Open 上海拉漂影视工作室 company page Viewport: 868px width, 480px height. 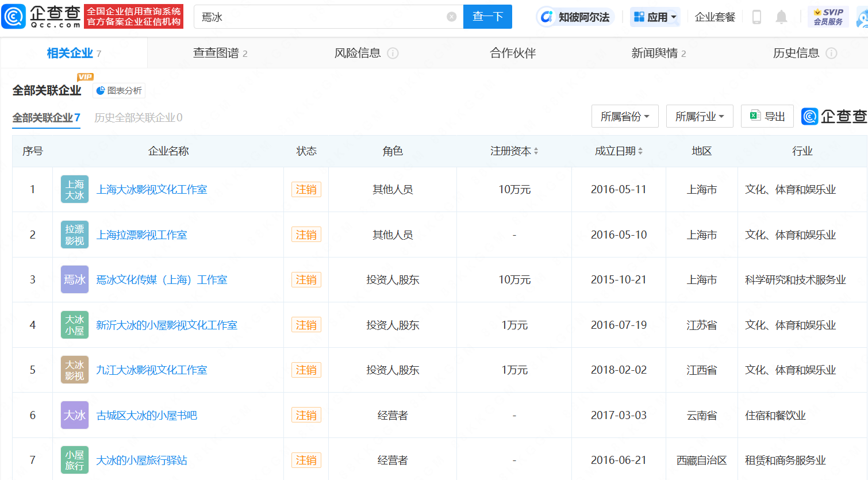(141, 235)
